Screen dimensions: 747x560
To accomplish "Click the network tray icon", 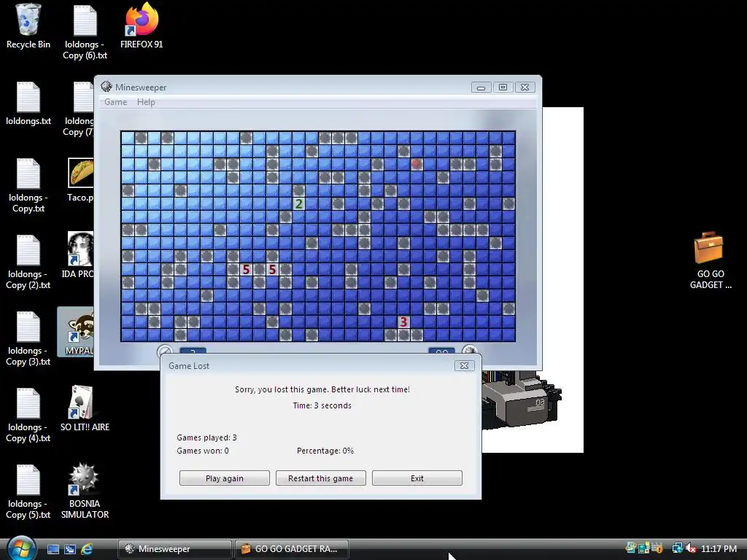I will pos(676,548).
